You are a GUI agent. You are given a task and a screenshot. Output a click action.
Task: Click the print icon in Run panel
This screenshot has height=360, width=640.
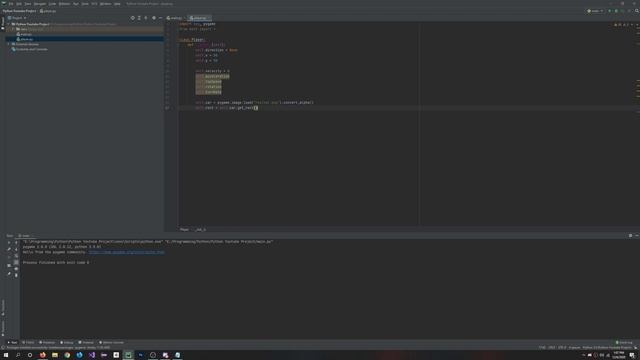coord(16,269)
